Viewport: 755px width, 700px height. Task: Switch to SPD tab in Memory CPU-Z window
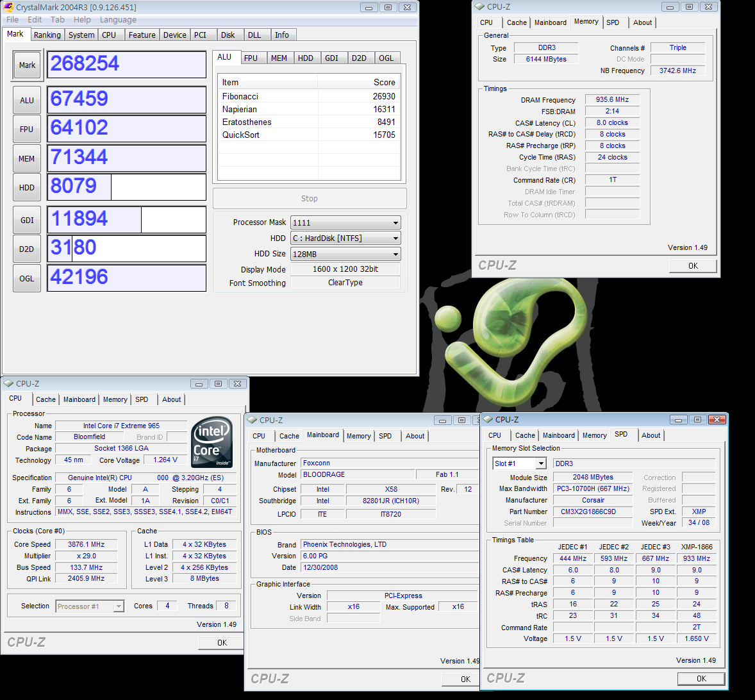[613, 22]
